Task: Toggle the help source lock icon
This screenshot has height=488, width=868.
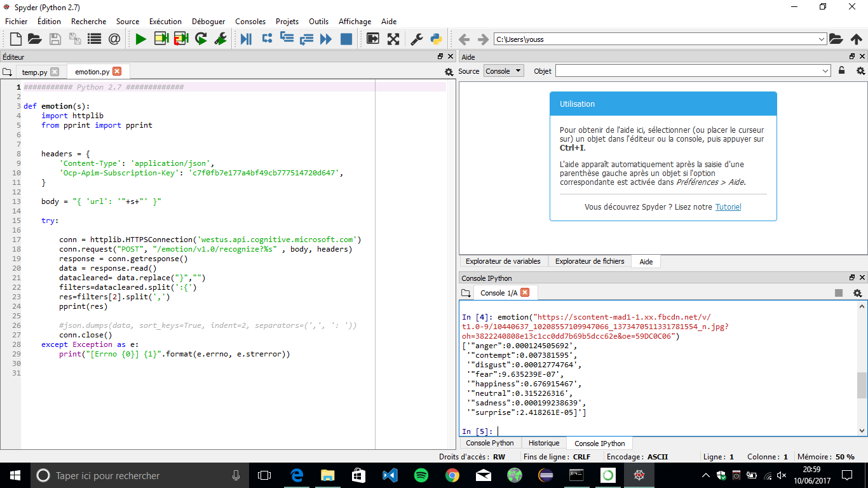Action: 842,71
